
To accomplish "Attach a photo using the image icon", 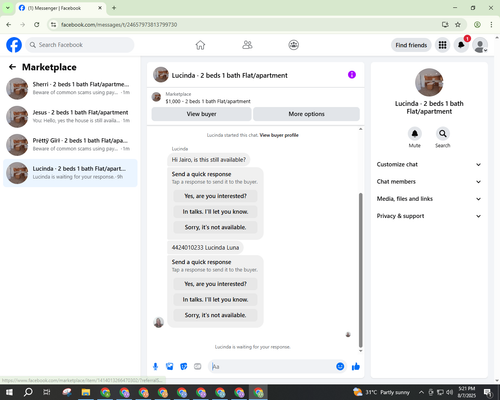I will click(170, 367).
